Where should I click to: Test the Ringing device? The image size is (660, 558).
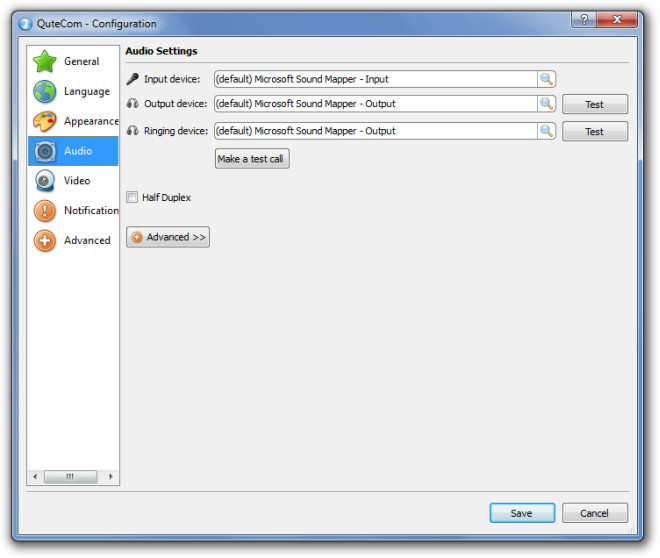(595, 131)
